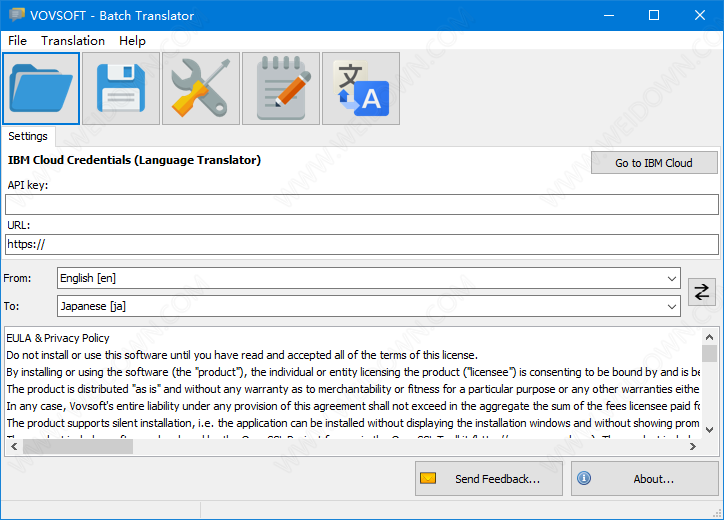Minimize the Batch Translator window
724x520 pixels.
609,15
